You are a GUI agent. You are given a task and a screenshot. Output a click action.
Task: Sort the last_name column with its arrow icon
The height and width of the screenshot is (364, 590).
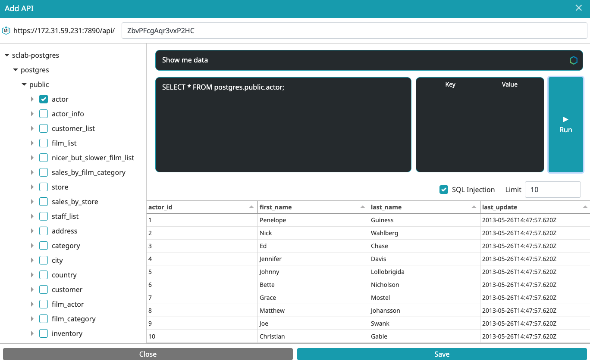[x=474, y=207]
